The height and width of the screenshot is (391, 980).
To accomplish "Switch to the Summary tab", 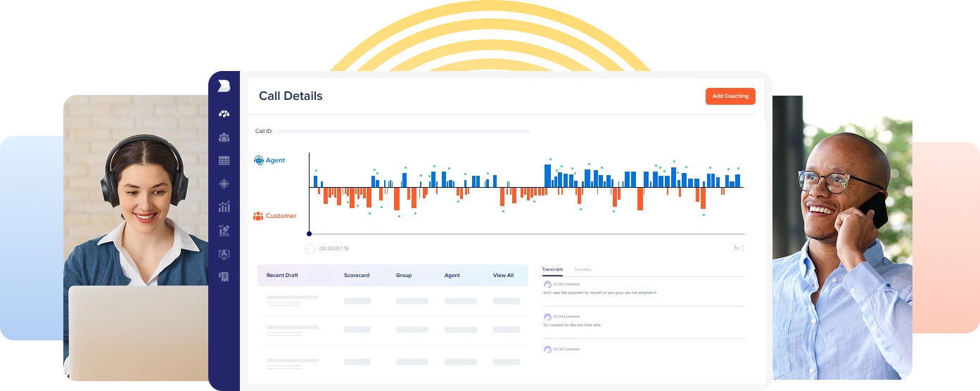I will [583, 269].
